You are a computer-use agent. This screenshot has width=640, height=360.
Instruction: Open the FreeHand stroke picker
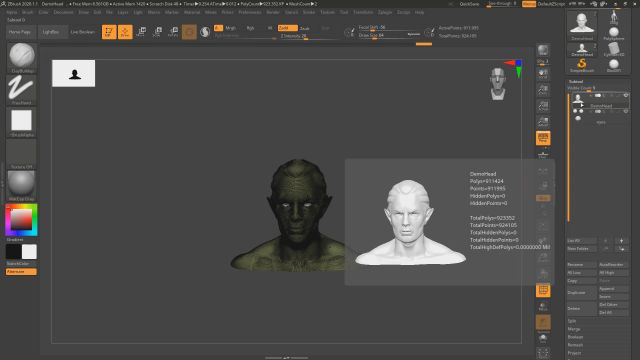point(22,90)
